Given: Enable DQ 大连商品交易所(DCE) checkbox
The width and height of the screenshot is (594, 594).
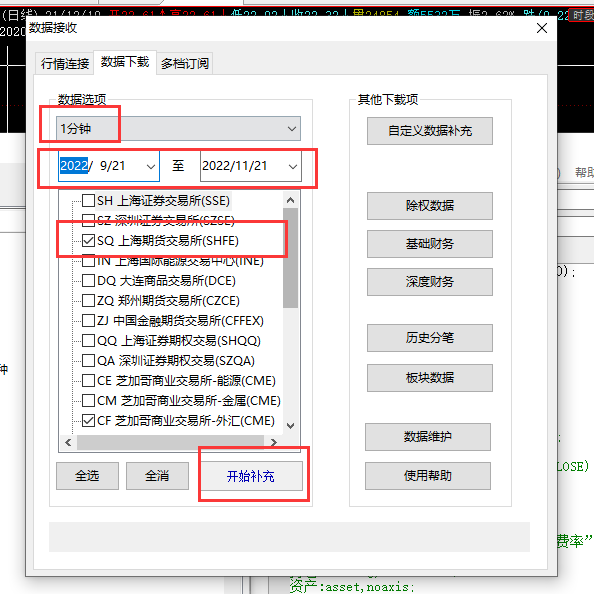Looking at the screenshot, I should point(88,281).
